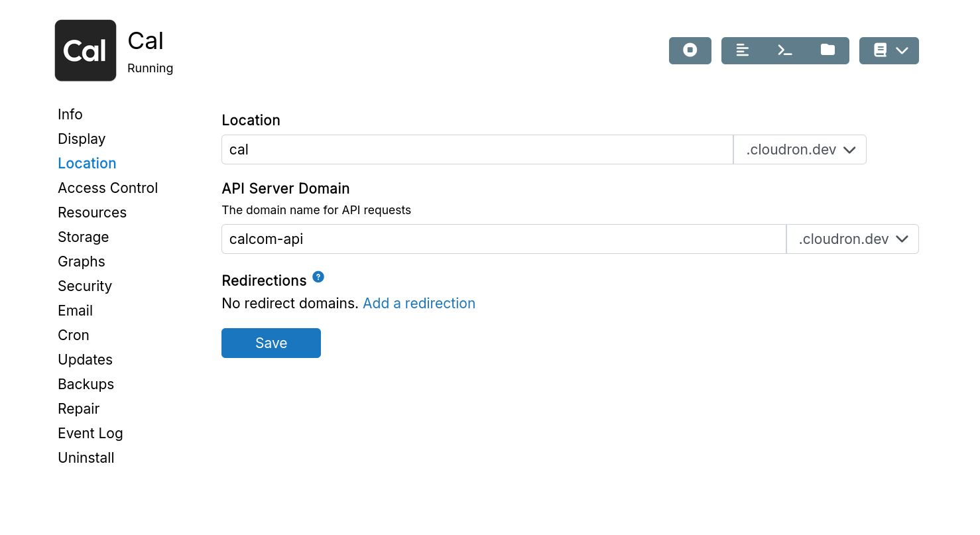Open the Redirections help tooltip
The width and height of the screenshot is (980, 535).
[x=318, y=277]
